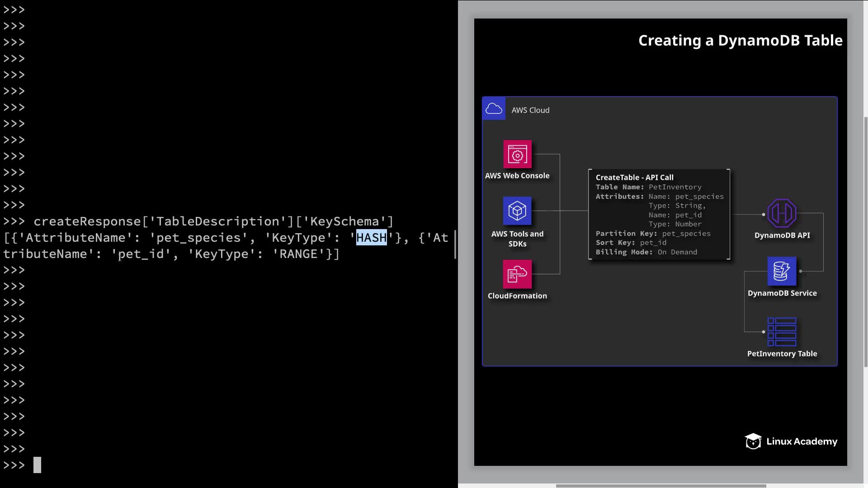The image size is (868, 488).
Task: Click the AWS Tools and SDKs icon
Action: click(x=517, y=211)
